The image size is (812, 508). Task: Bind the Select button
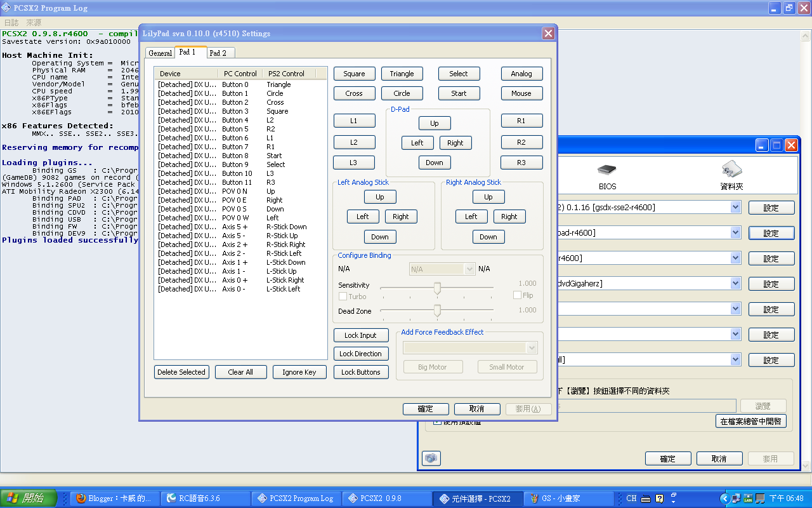tap(459, 74)
